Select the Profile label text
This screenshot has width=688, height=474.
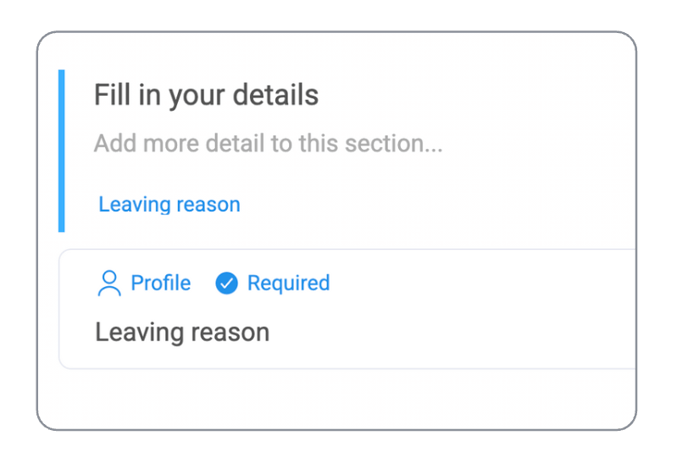click(x=161, y=283)
